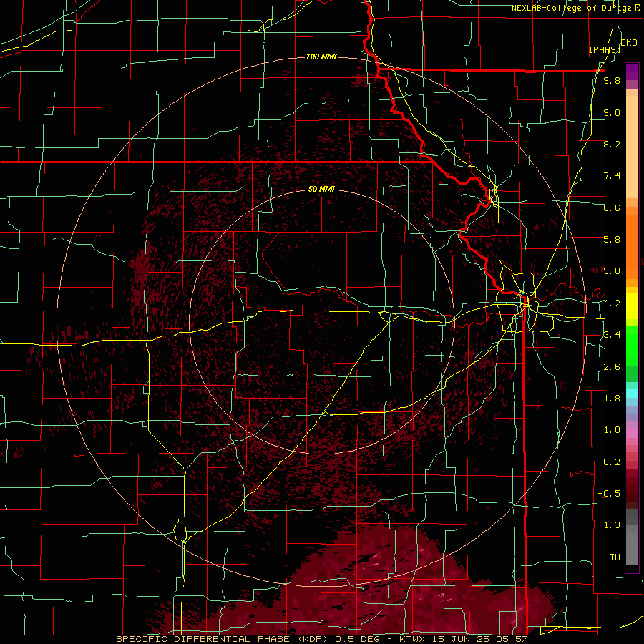Screen dimensions: 644x644
Task: Click the 4.2 color scale value
Action: [612, 303]
